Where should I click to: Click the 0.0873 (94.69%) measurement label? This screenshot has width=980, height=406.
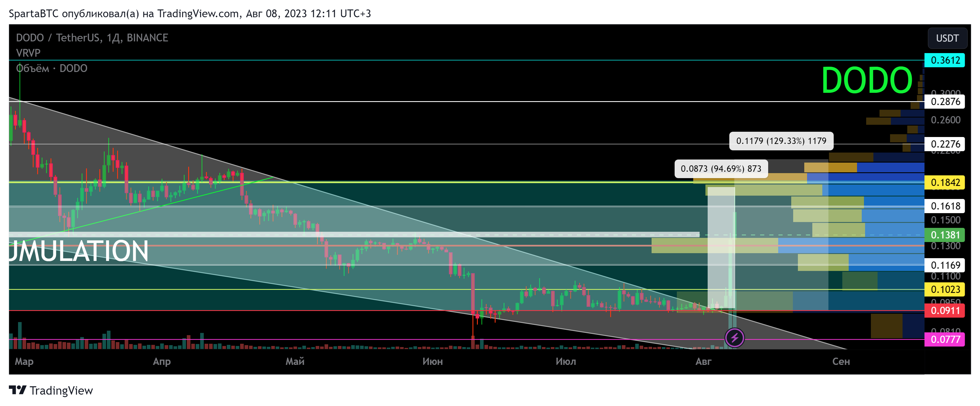721,169
